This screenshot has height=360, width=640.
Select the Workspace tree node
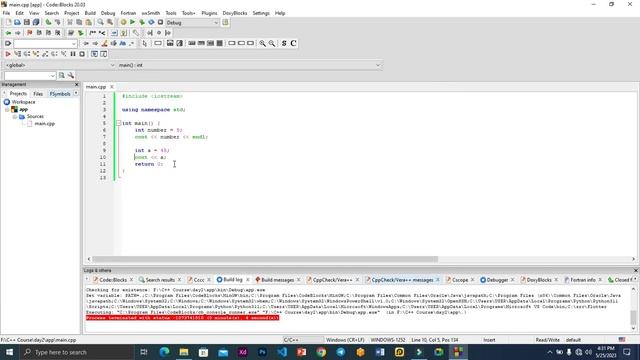point(23,102)
